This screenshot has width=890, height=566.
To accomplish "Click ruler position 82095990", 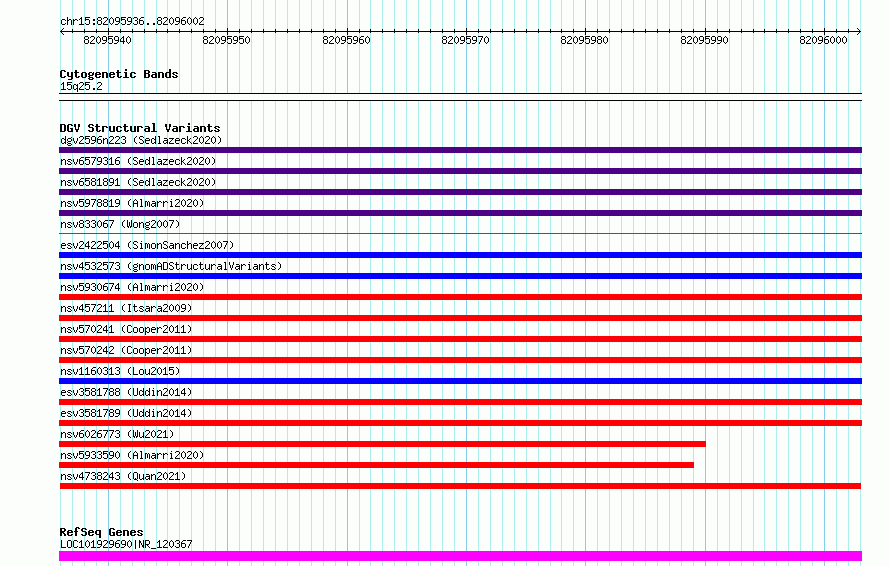I will point(704,40).
